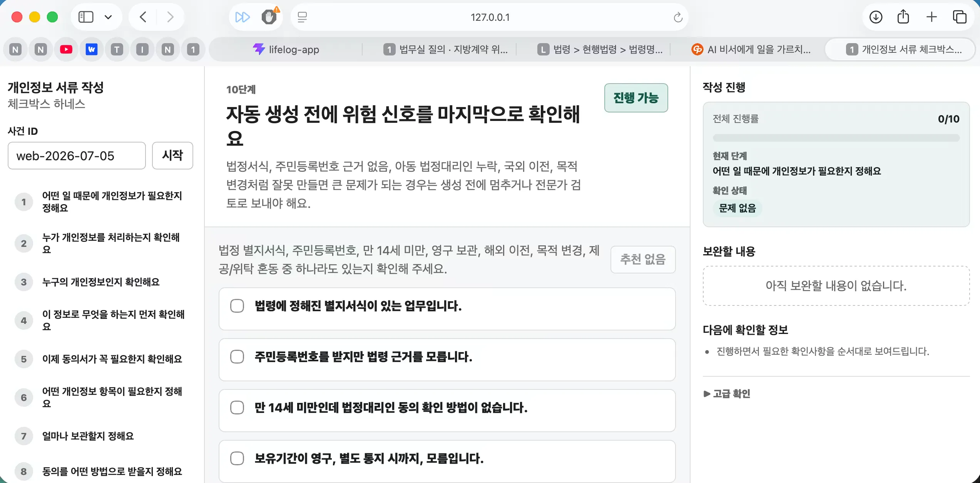
Task: Open the pinned T tab
Action: point(117,49)
